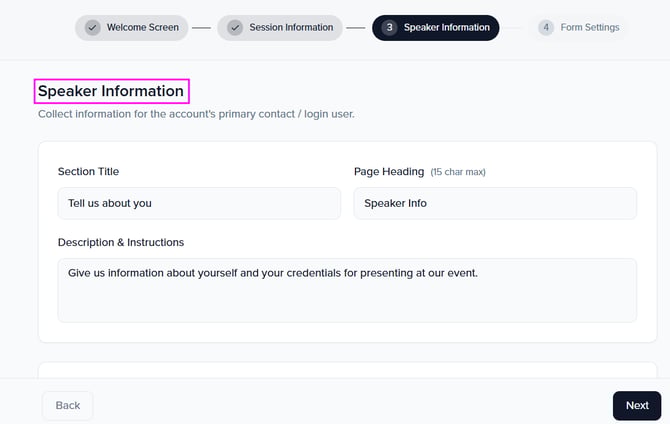Click the 15 char max hint
The width and height of the screenshot is (670, 424).
tap(458, 173)
